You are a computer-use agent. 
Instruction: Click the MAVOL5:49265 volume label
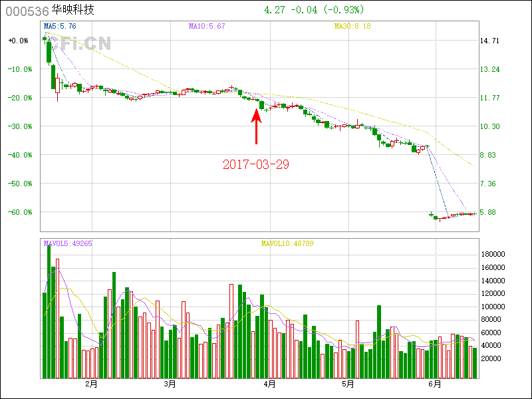point(68,243)
